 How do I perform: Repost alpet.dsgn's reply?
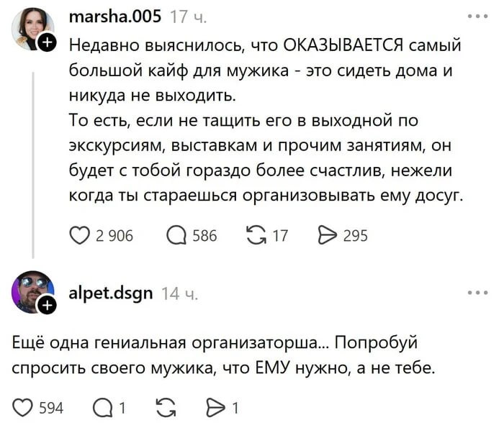pyautogui.click(x=166, y=408)
